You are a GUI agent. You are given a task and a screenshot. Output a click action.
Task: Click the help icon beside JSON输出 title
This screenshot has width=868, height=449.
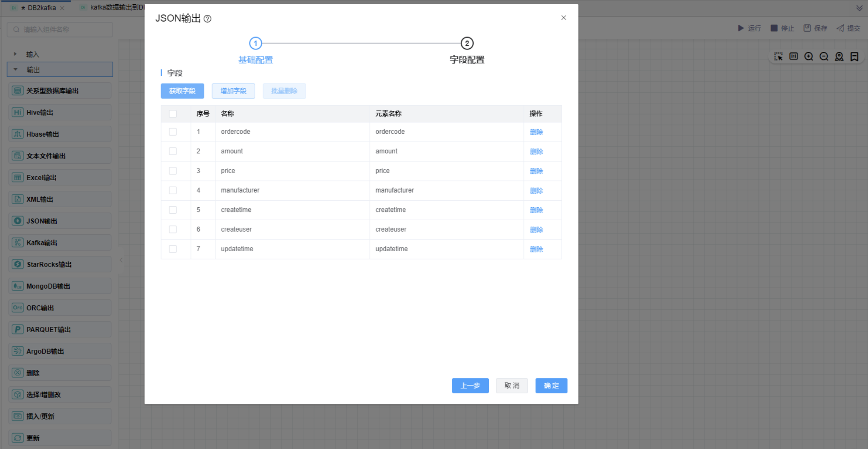coord(207,19)
